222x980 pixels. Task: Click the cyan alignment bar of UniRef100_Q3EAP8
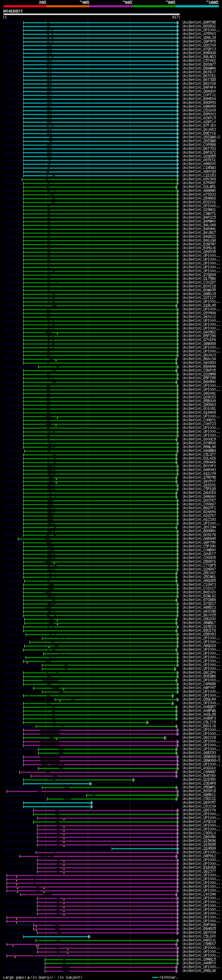tap(57, 784)
